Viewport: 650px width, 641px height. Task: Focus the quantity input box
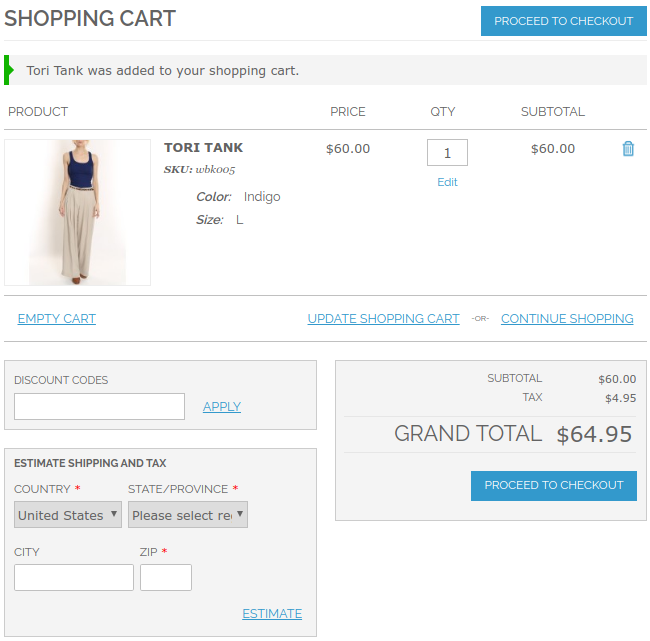[447, 153]
